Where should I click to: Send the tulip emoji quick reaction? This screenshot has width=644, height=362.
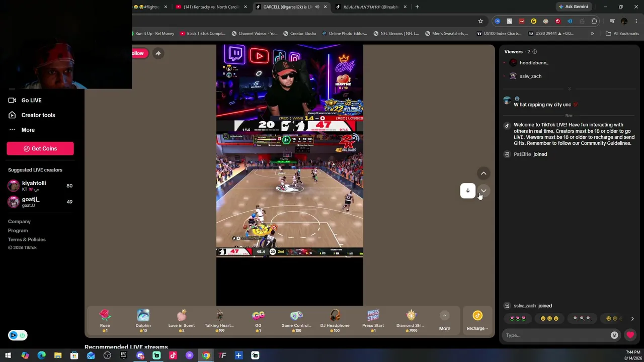[518, 318]
